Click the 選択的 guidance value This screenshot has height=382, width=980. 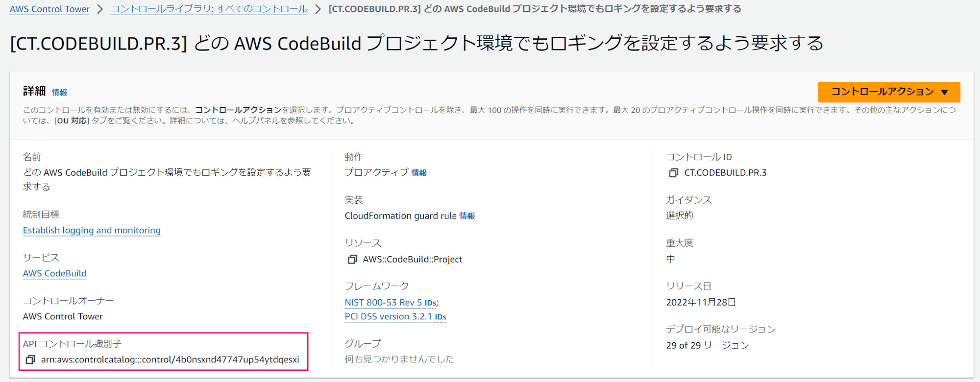click(x=680, y=215)
